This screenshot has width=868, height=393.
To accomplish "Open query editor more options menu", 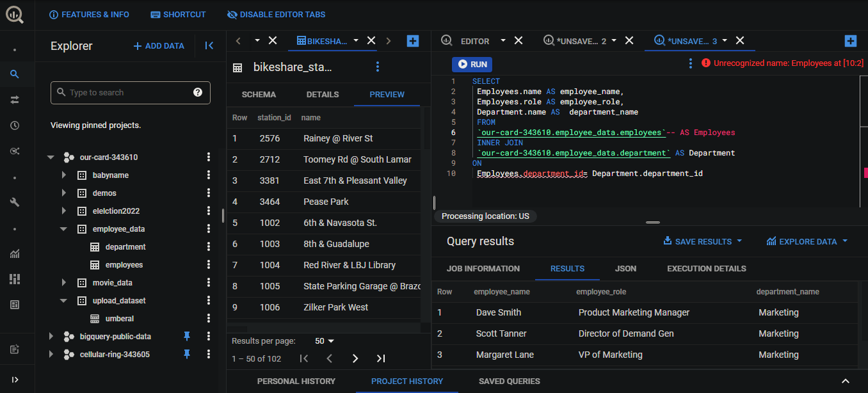I will [x=690, y=63].
